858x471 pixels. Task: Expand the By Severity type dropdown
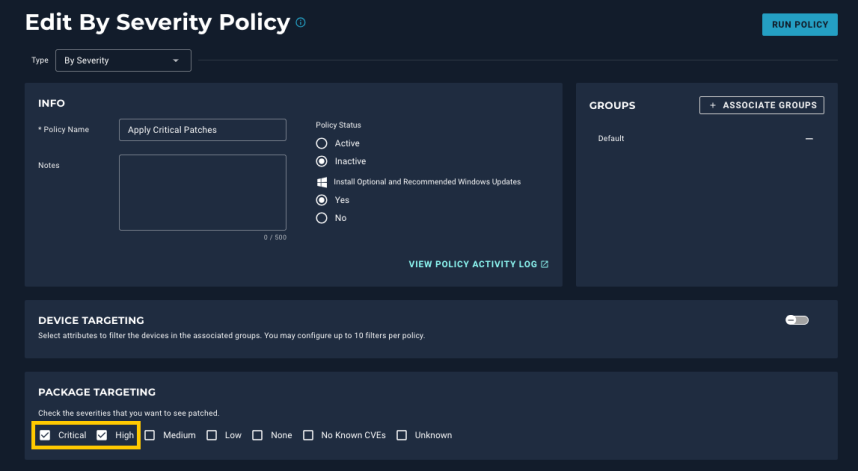[123, 61]
